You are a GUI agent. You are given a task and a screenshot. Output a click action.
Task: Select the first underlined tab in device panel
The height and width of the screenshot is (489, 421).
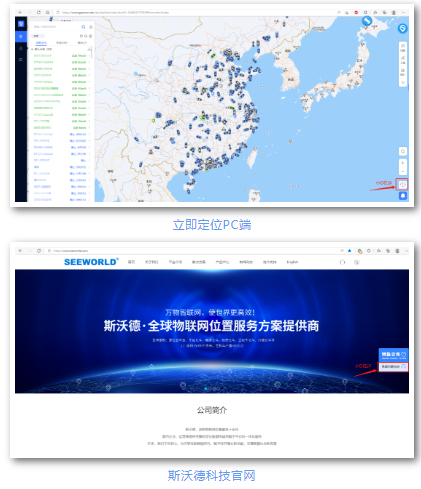41,43
